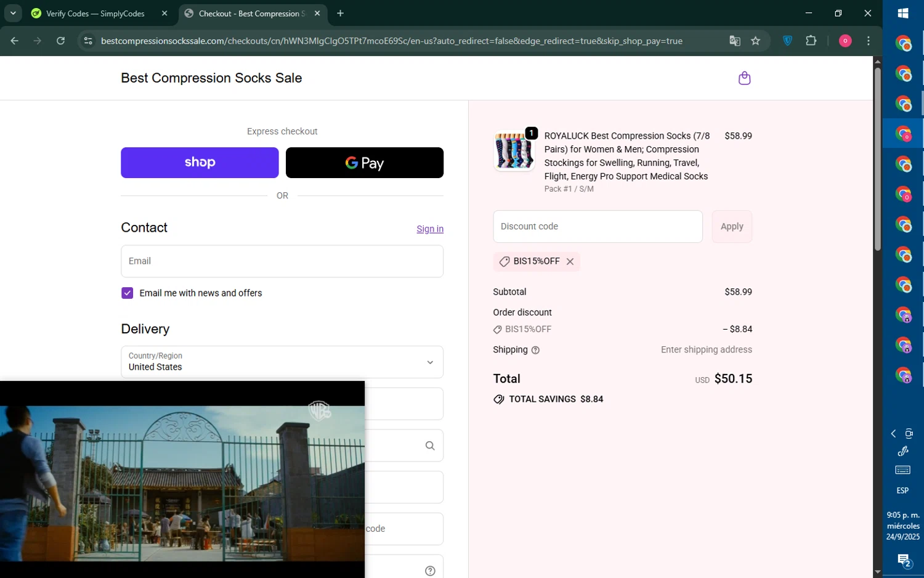
Task: Click the Delivery section heading
Action: pos(145,328)
